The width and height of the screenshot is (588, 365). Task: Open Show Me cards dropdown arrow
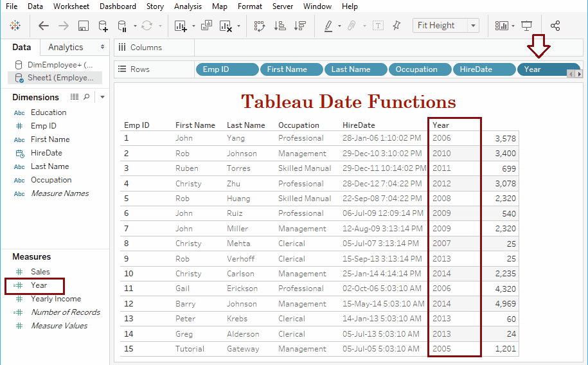click(513, 26)
